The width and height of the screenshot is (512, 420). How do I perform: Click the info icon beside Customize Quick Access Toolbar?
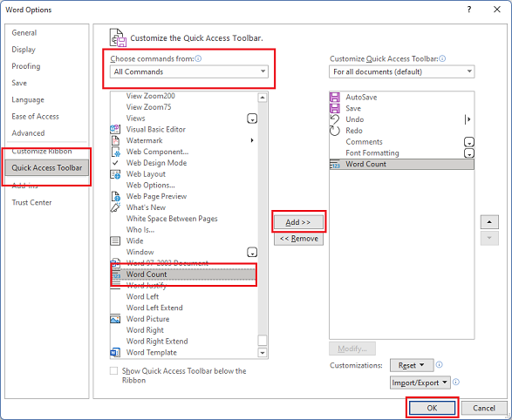point(442,58)
